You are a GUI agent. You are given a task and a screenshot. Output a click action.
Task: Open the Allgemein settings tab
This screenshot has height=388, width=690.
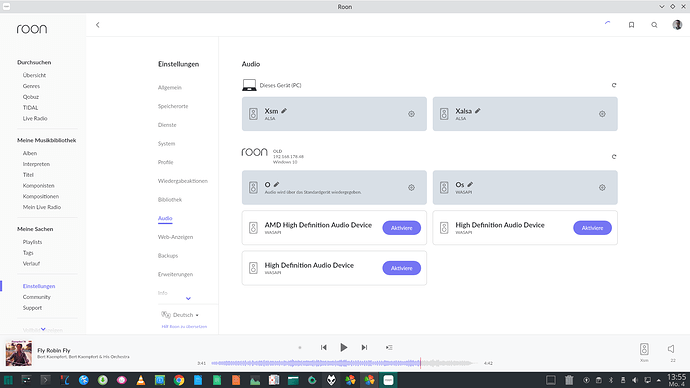(170, 88)
